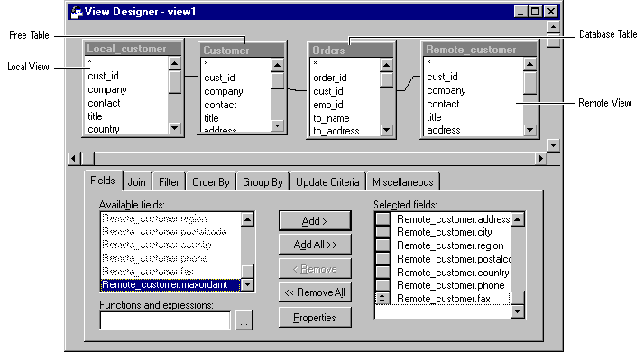Click the Selected fields list down arrow

pos(518,311)
